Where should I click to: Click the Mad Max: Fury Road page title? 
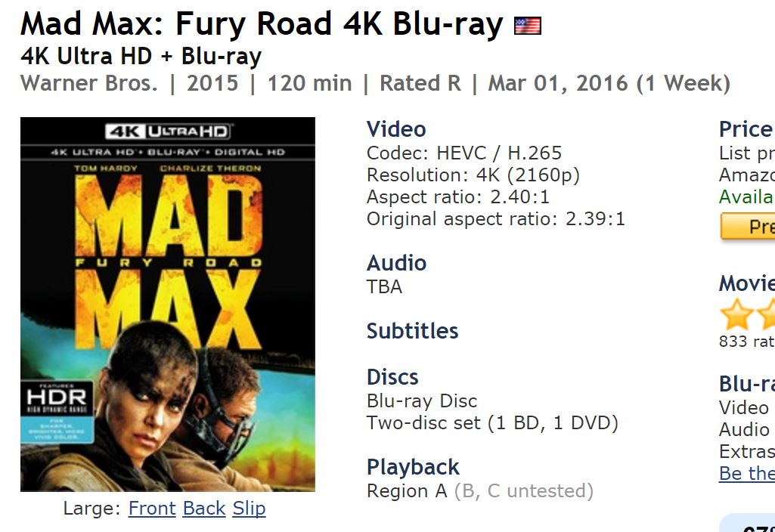point(262,25)
